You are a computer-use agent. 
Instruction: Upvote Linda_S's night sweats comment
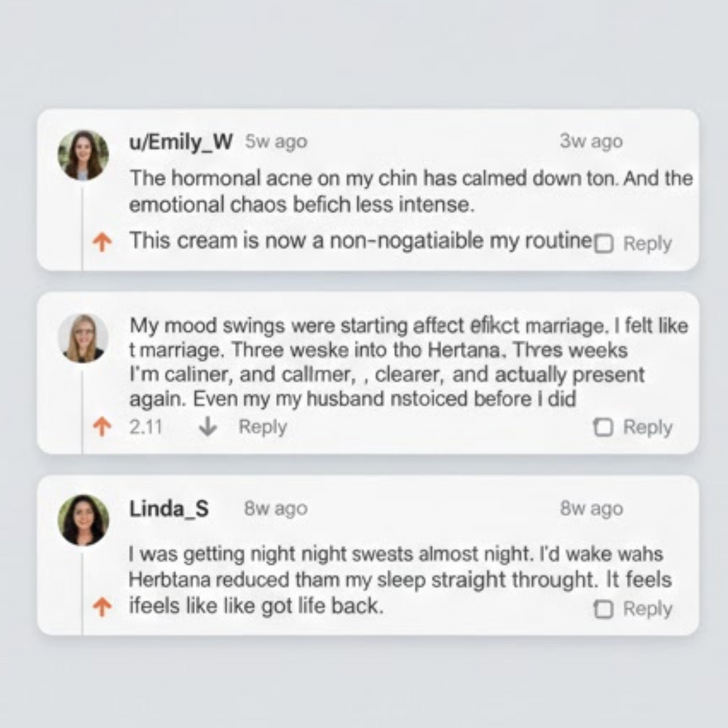pyautogui.click(x=103, y=607)
